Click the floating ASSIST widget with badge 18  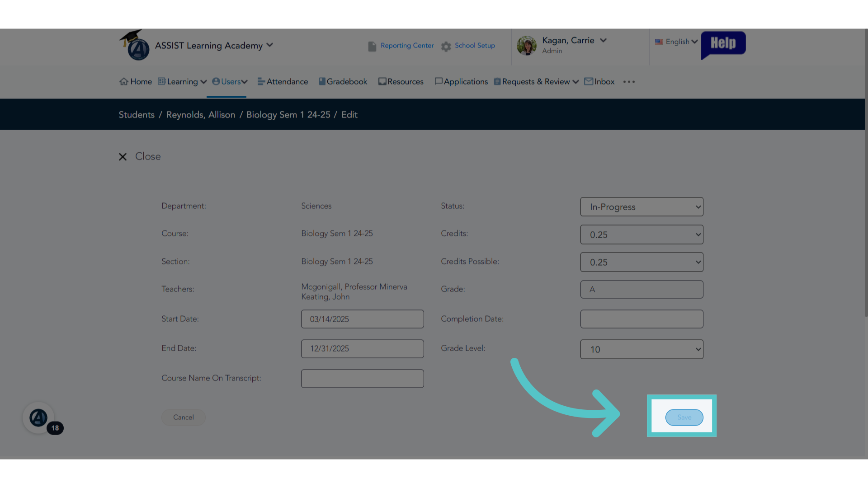(x=39, y=418)
